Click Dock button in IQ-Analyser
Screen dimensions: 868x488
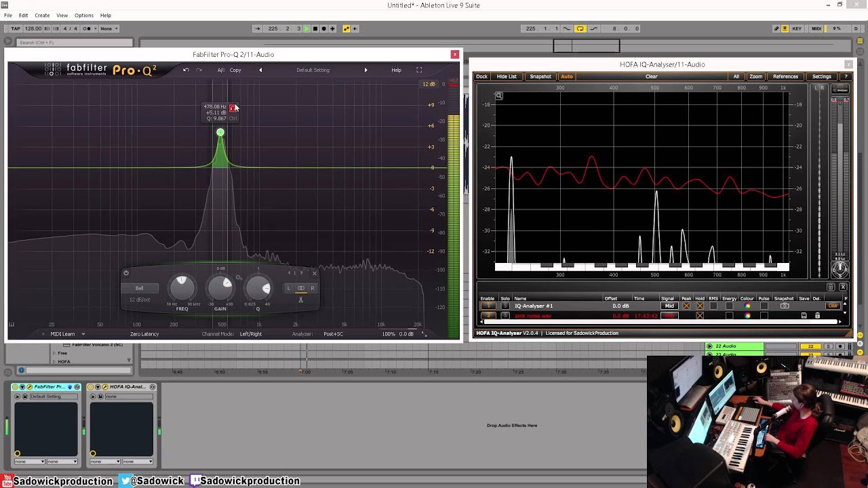point(481,77)
